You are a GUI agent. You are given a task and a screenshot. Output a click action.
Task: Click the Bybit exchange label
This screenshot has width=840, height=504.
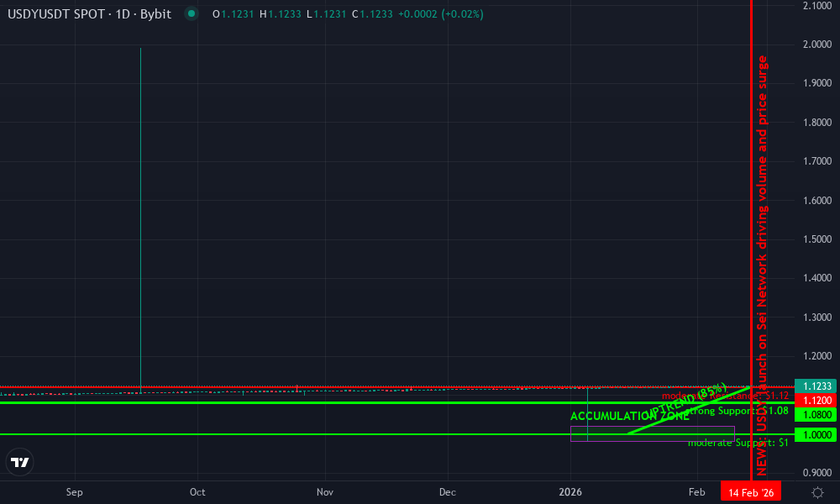click(155, 14)
